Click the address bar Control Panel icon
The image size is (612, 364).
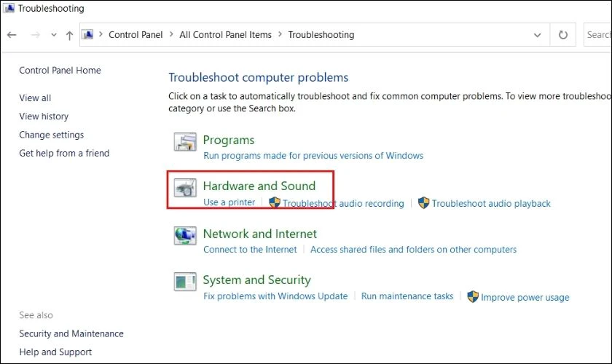click(87, 34)
